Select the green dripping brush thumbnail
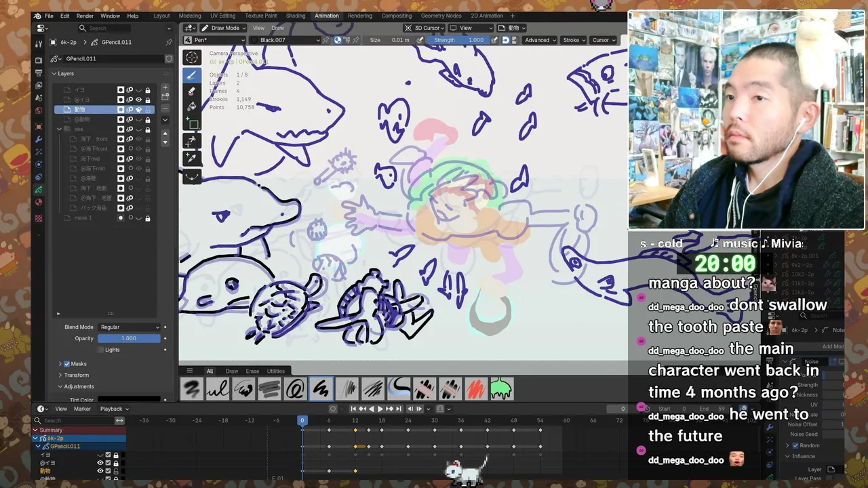Viewport: 868px width, 488px height. tap(501, 389)
